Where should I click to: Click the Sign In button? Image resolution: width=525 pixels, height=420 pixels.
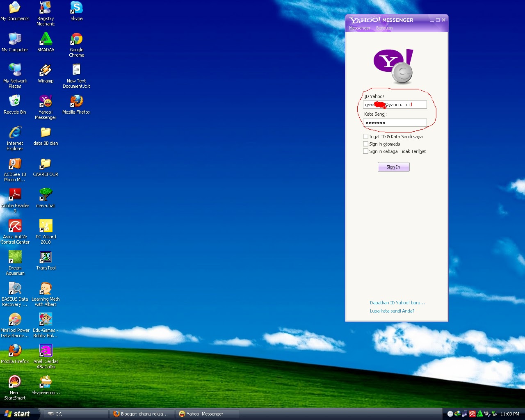(x=393, y=167)
